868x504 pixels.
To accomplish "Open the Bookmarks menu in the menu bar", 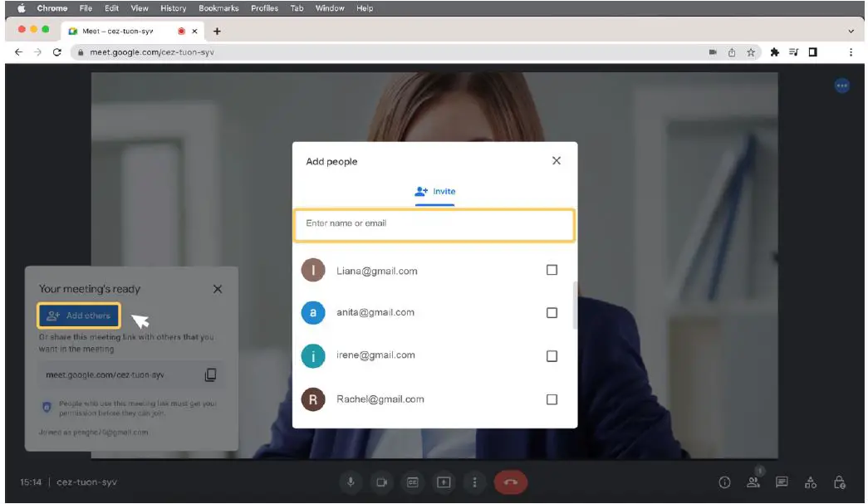I will click(x=218, y=8).
